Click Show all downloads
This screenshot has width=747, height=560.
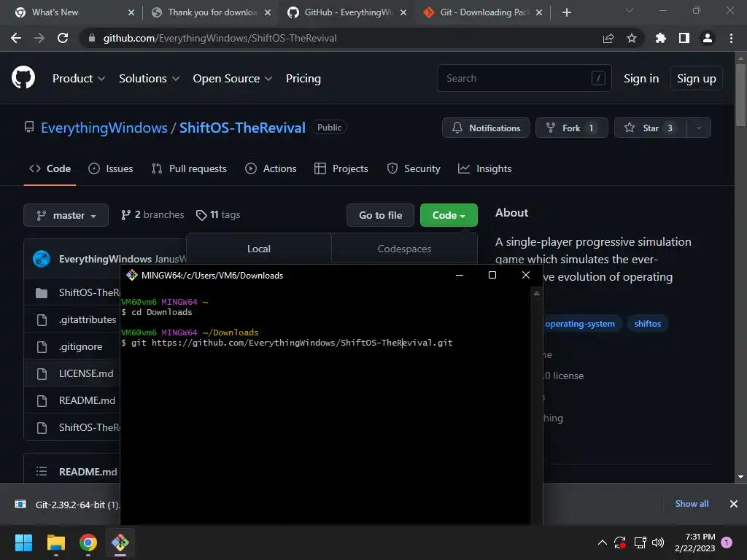pos(692,504)
